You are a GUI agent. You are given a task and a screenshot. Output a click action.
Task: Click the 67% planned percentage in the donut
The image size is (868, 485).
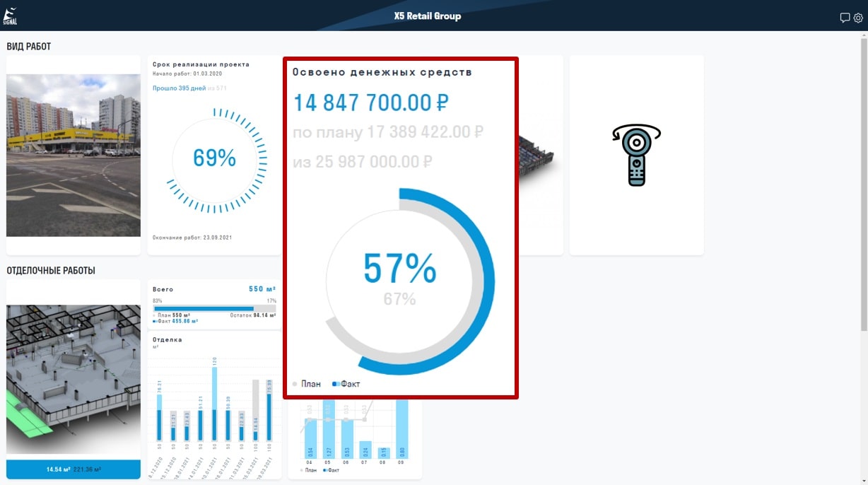[399, 299]
